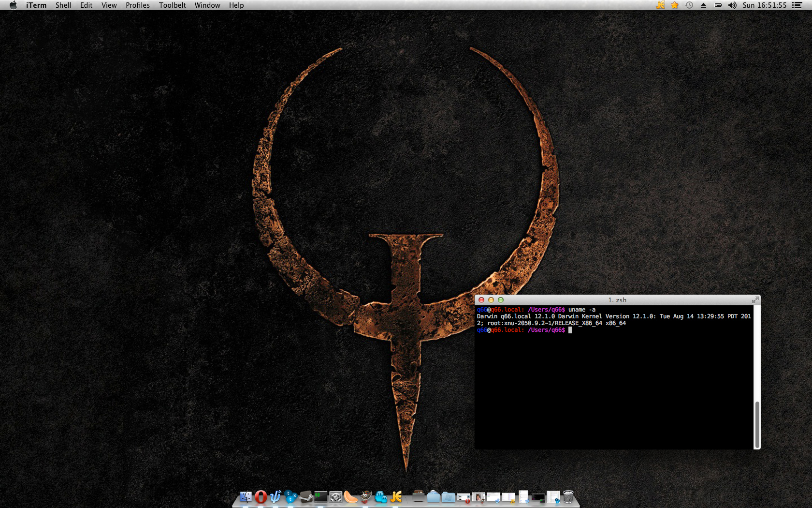Image resolution: width=812 pixels, height=508 pixels.
Task: Click the iTerm window vertical scrollbar thumb
Action: point(757,425)
